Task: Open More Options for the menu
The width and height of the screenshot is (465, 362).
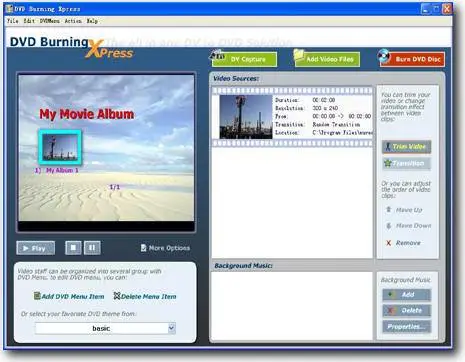Action: 165,248
